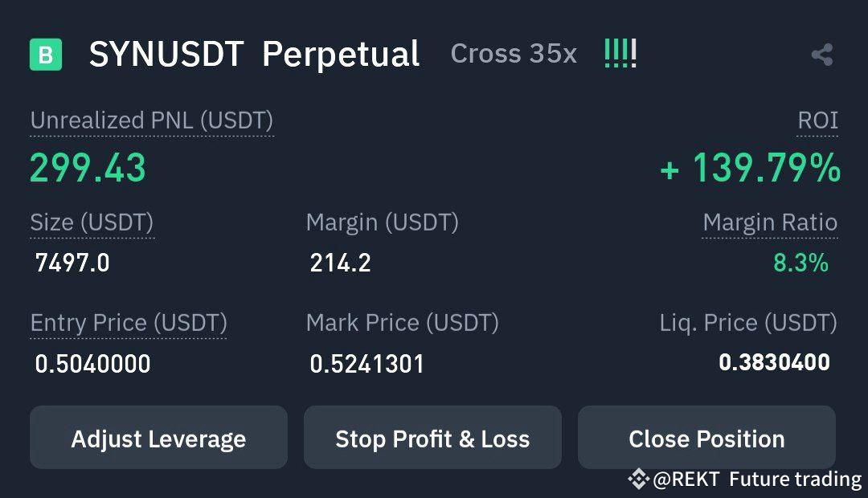
Task: Expand the Size (USDT) definition
Action: [92, 222]
